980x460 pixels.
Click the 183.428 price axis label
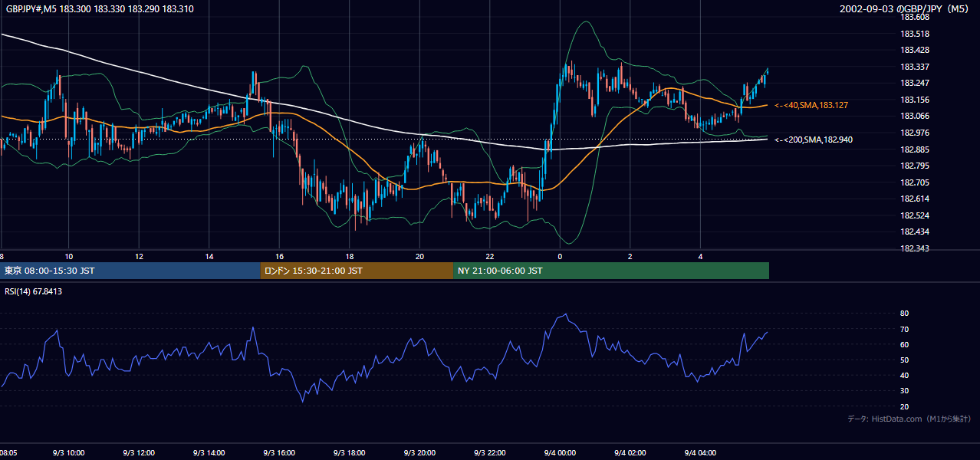click(915, 50)
